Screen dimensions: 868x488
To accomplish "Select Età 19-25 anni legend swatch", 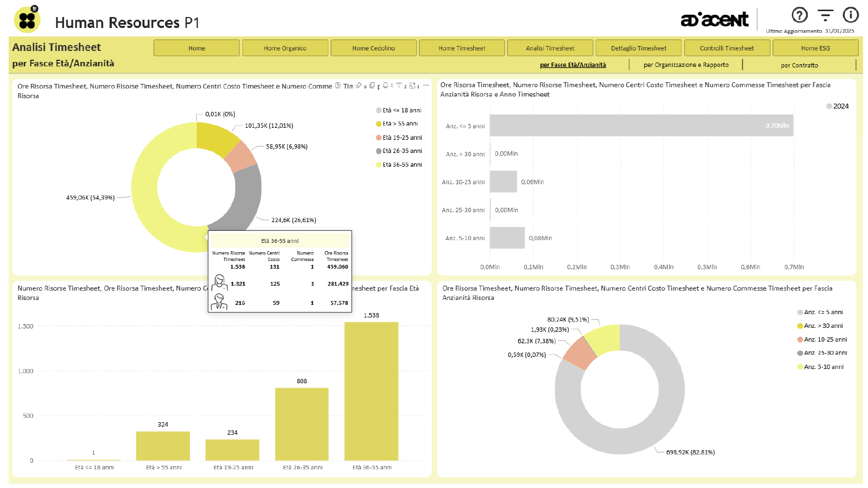I will coord(378,138).
